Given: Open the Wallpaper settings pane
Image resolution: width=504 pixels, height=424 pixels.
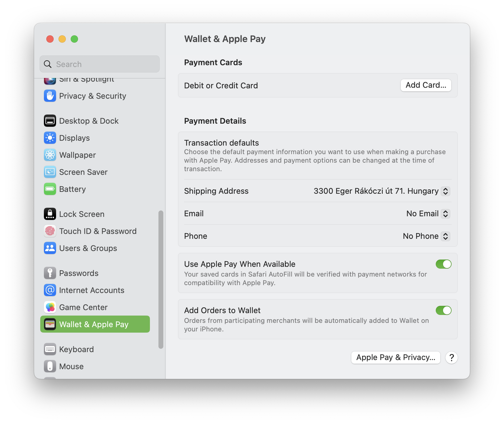Looking at the screenshot, I should point(78,155).
